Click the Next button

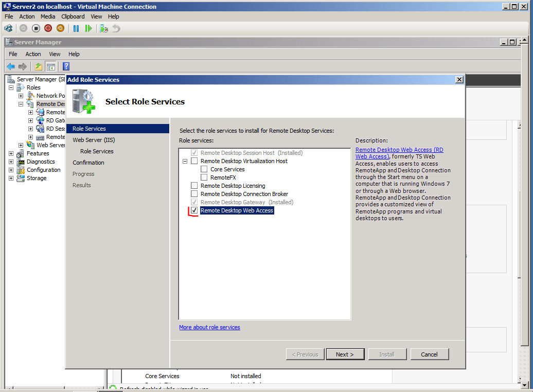(x=345, y=354)
